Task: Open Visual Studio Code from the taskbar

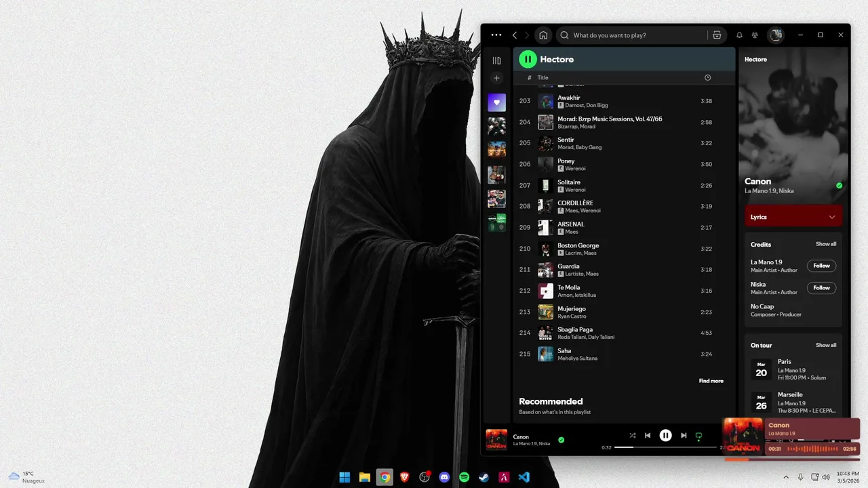Action: coord(524,477)
